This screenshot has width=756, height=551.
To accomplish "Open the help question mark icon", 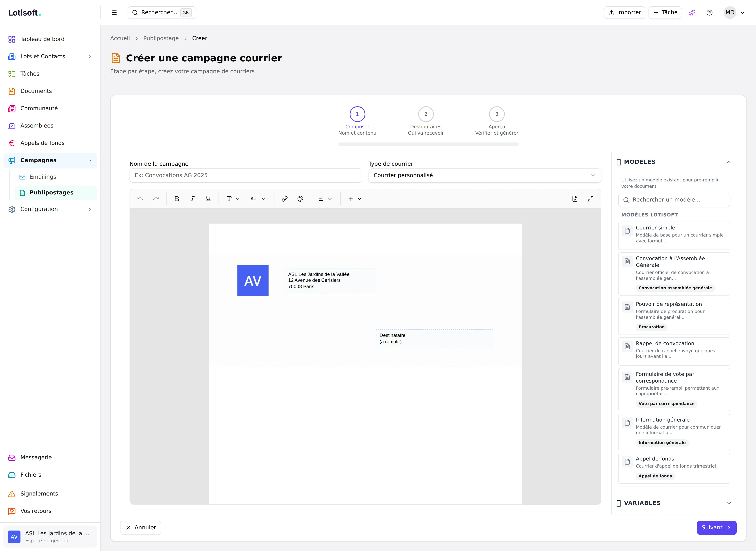I will (x=710, y=12).
